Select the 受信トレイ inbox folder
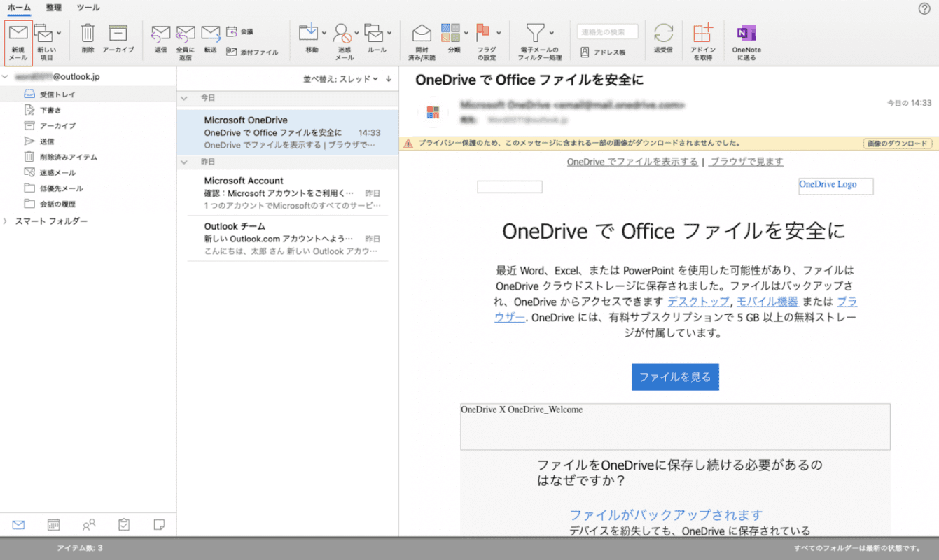The height and width of the screenshot is (560, 939). pos(88,94)
